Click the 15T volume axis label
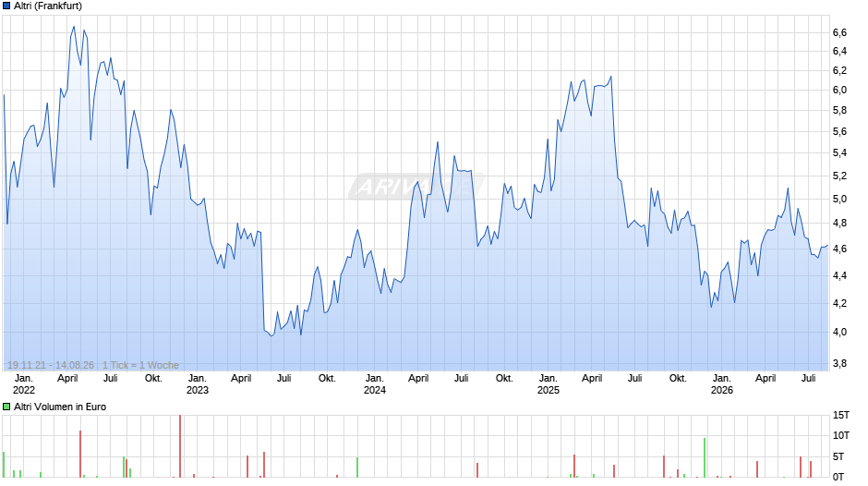Viewport: 868px width, 486px height. pos(841,415)
